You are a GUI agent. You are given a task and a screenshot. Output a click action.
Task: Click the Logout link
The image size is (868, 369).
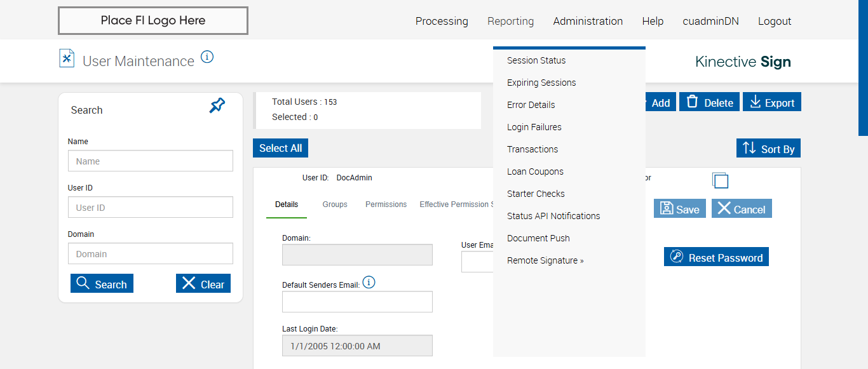point(774,21)
